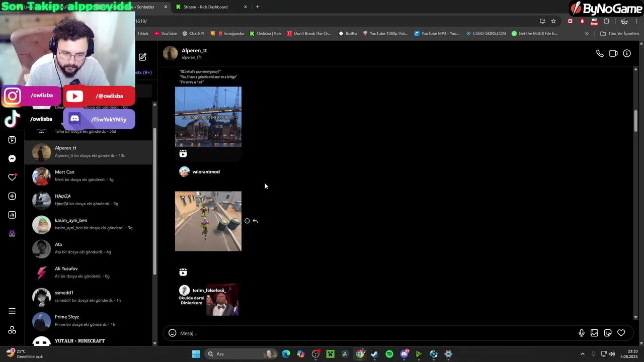Open Chrome's three-dot menu
This screenshot has width=644, height=362.
click(x=636, y=21)
